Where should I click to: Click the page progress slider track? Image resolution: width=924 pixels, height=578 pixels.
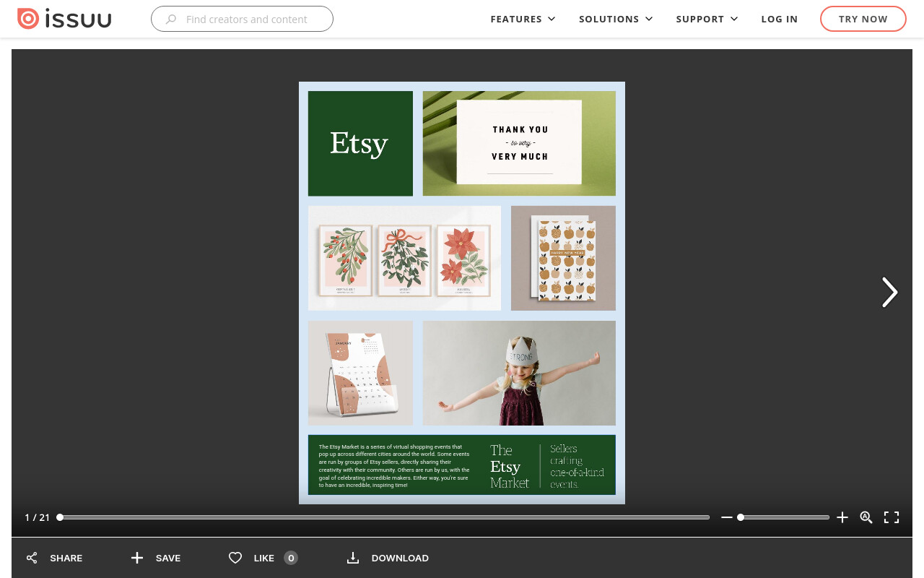pyautogui.click(x=383, y=517)
